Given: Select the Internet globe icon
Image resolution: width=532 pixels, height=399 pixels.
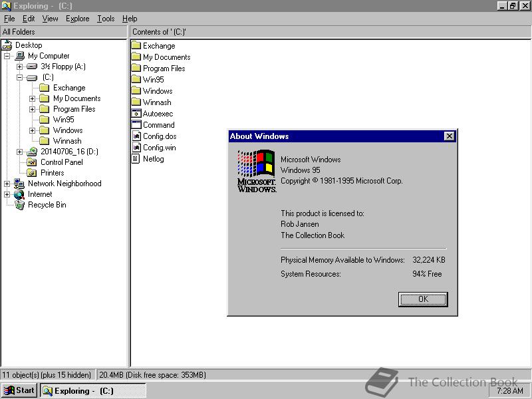Looking at the screenshot, I should [x=19, y=194].
